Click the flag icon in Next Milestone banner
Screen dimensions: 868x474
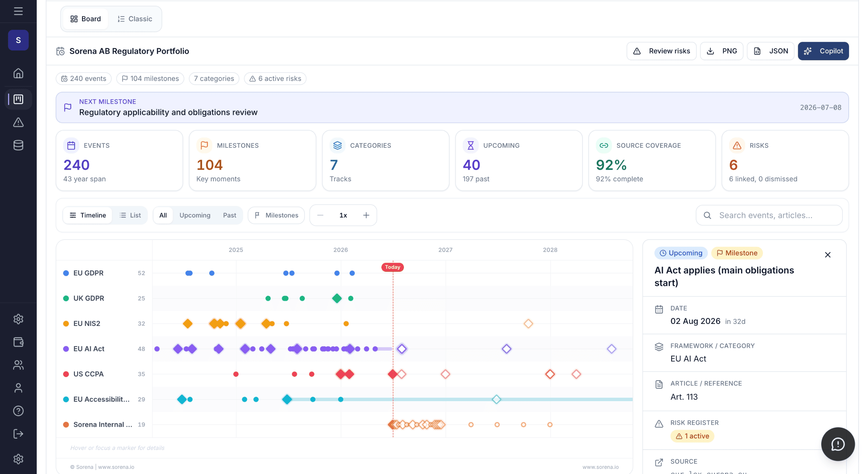coord(68,107)
